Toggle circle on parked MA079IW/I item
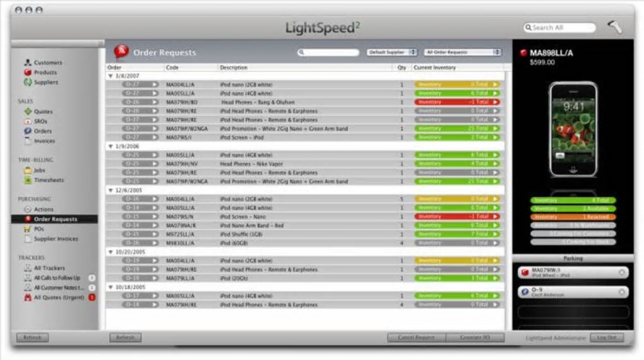 tap(622, 272)
